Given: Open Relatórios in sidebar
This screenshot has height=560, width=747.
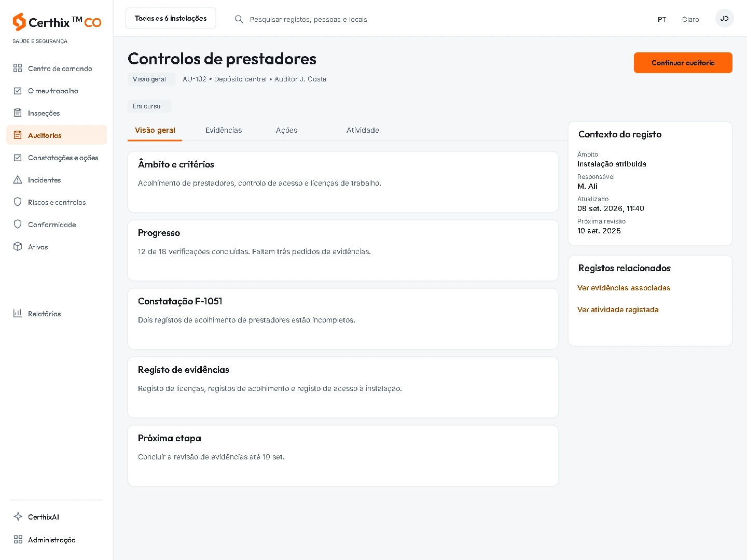Looking at the screenshot, I should click(x=57, y=313).
